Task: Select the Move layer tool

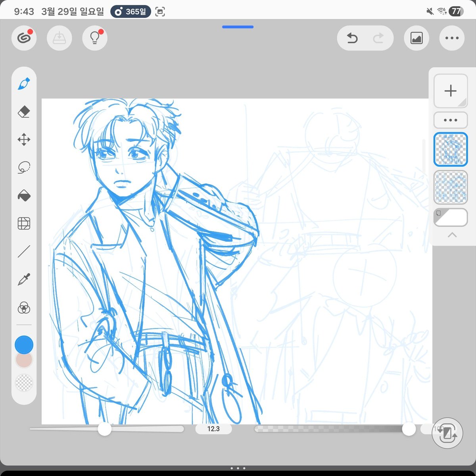Action: coord(24,140)
